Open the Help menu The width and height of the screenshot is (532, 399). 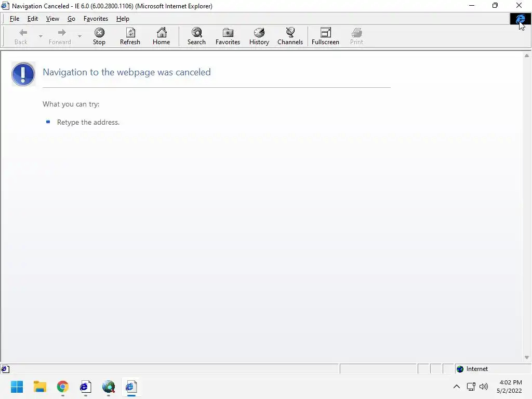point(123,19)
